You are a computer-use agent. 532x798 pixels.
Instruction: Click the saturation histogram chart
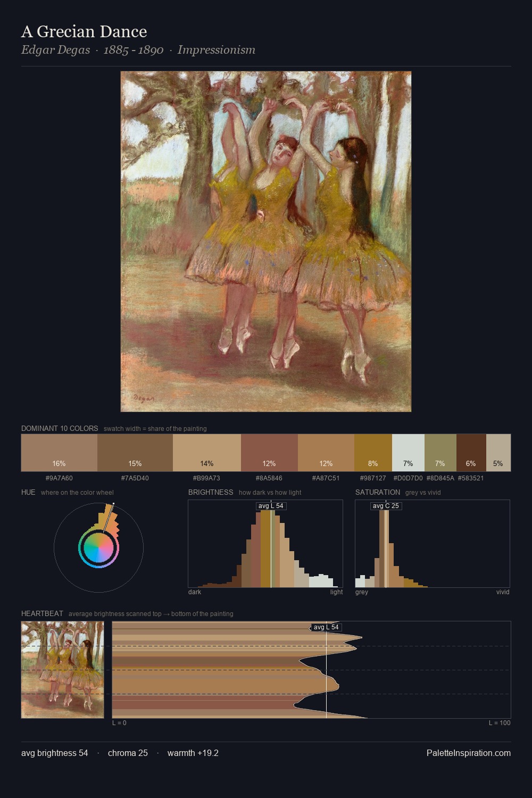click(x=433, y=544)
